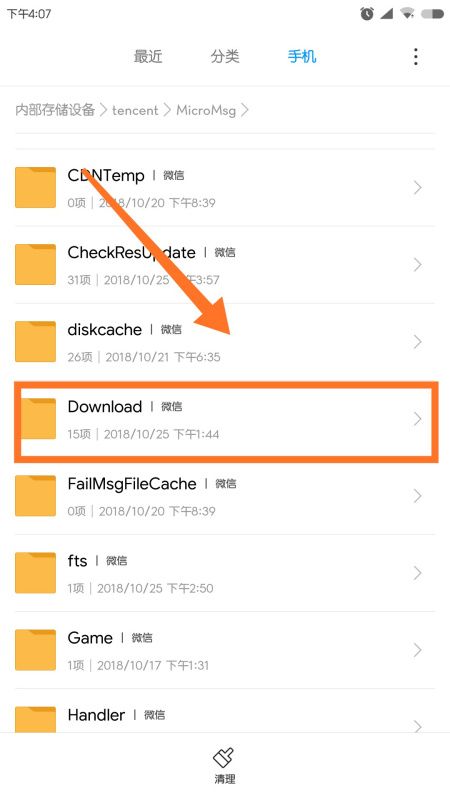Open the three-dot overflow menu
The height and width of the screenshot is (800, 450).
tap(416, 57)
